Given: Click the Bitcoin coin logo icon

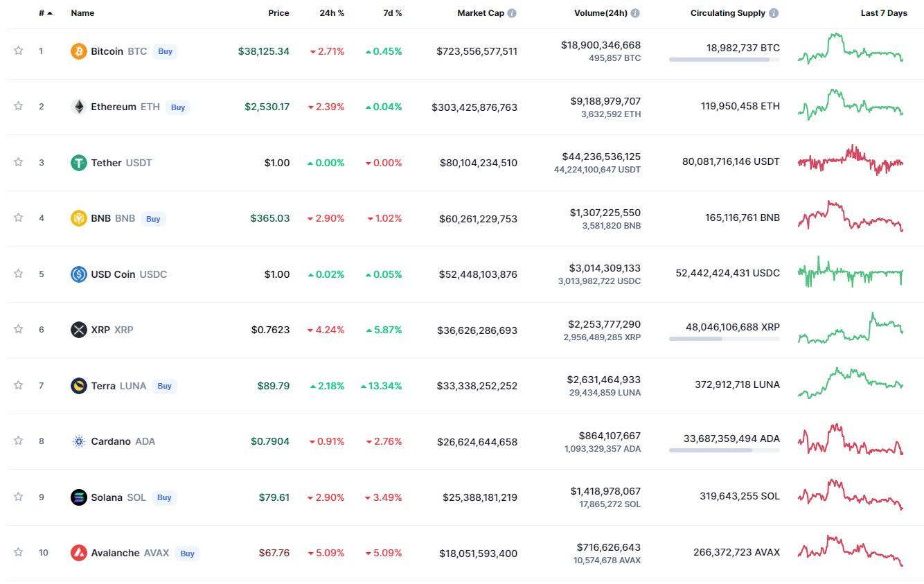Looking at the screenshot, I should click(x=79, y=51).
